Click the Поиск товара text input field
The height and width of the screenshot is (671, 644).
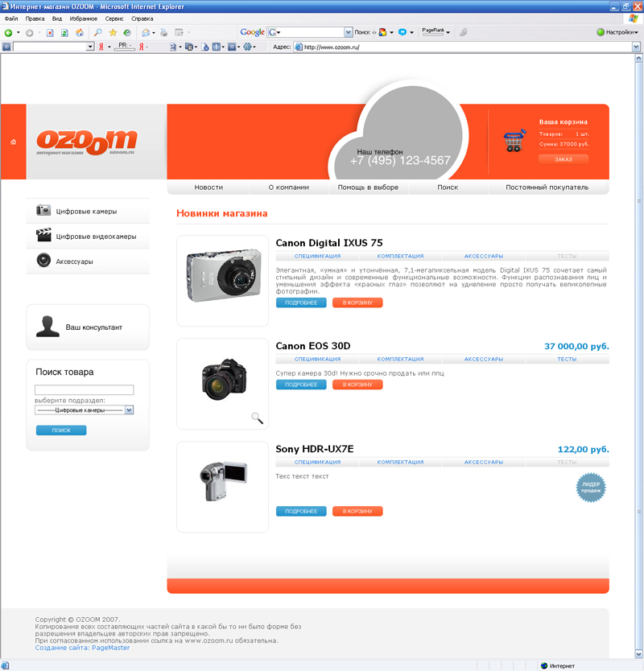[x=85, y=389]
